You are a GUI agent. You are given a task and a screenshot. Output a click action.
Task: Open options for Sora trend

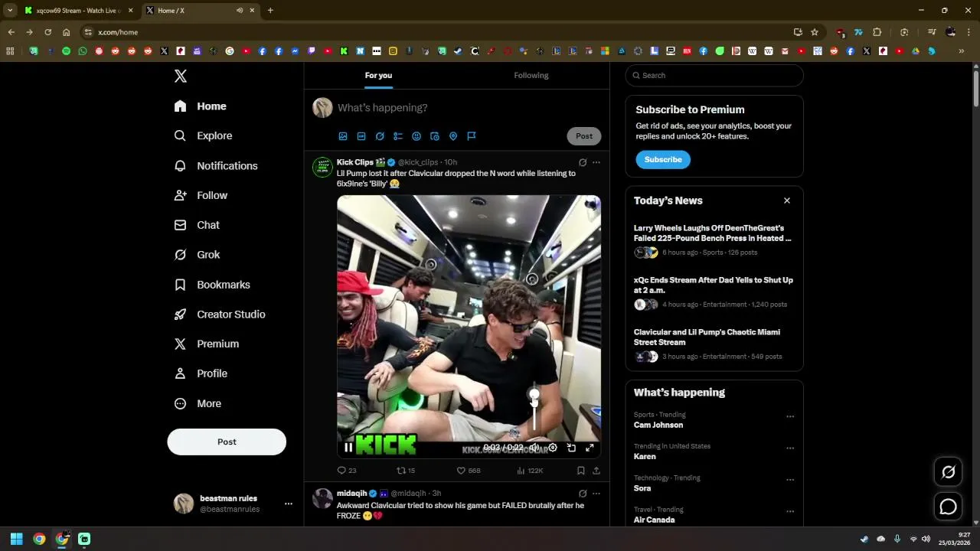tap(790, 481)
